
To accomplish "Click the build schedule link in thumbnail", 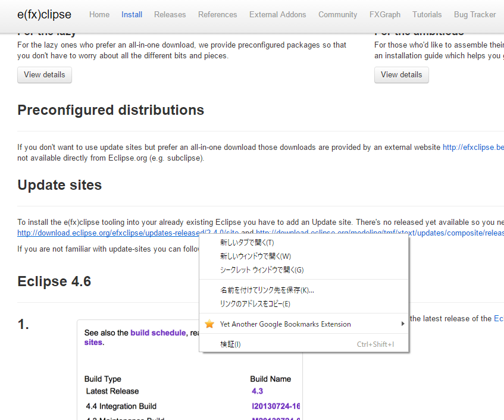I will click(158, 333).
